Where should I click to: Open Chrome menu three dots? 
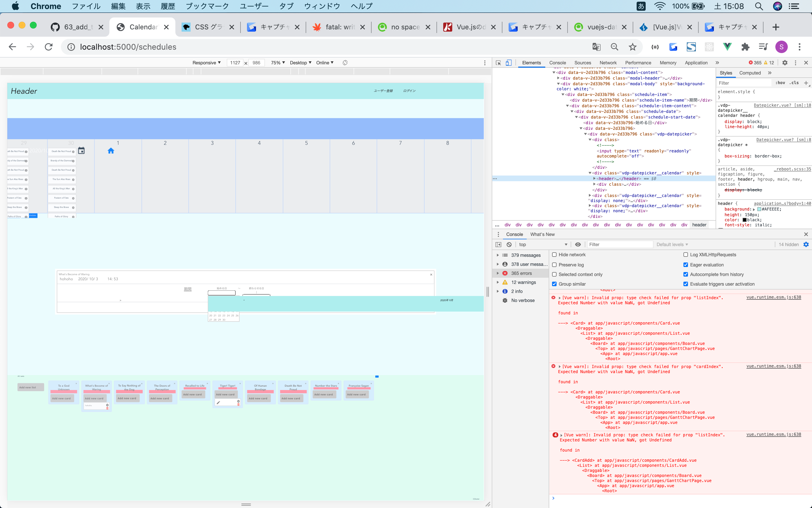[x=800, y=47]
